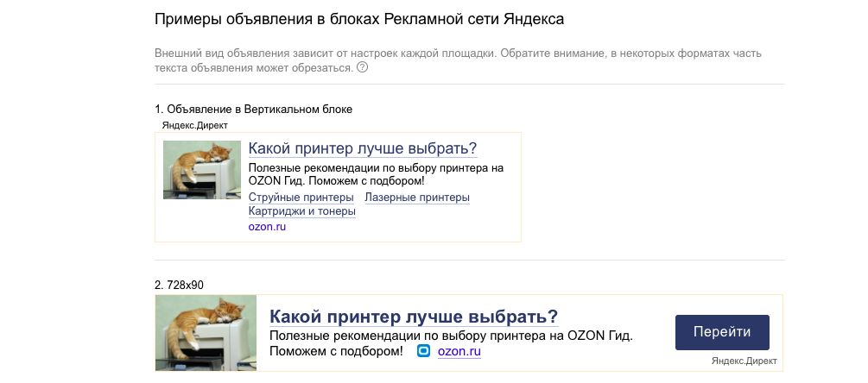Click the Перейти button
The height and width of the screenshot is (383, 868).
(x=722, y=332)
